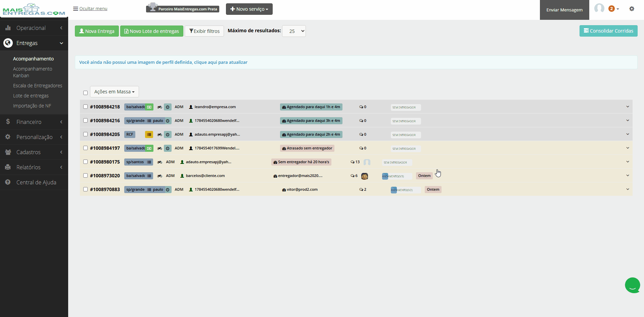Open the Ações em Massa dropdown
Screen dimensions: 644x317
[x=114, y=92]
